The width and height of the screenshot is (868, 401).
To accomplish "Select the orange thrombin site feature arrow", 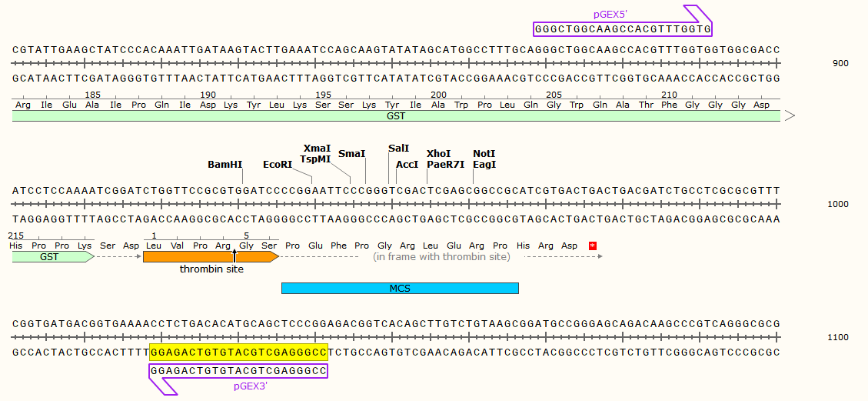I will (x=209, y=257).
